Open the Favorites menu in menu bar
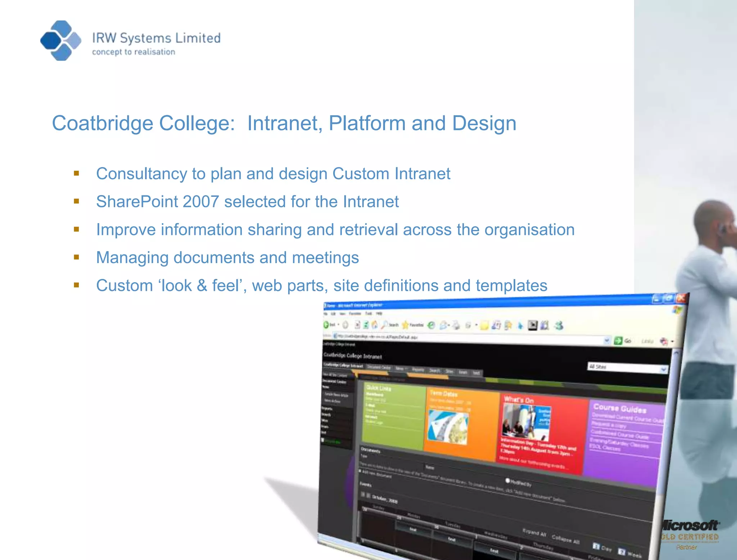The height and width of the screenshot is (560, 737). coord(354,313)
